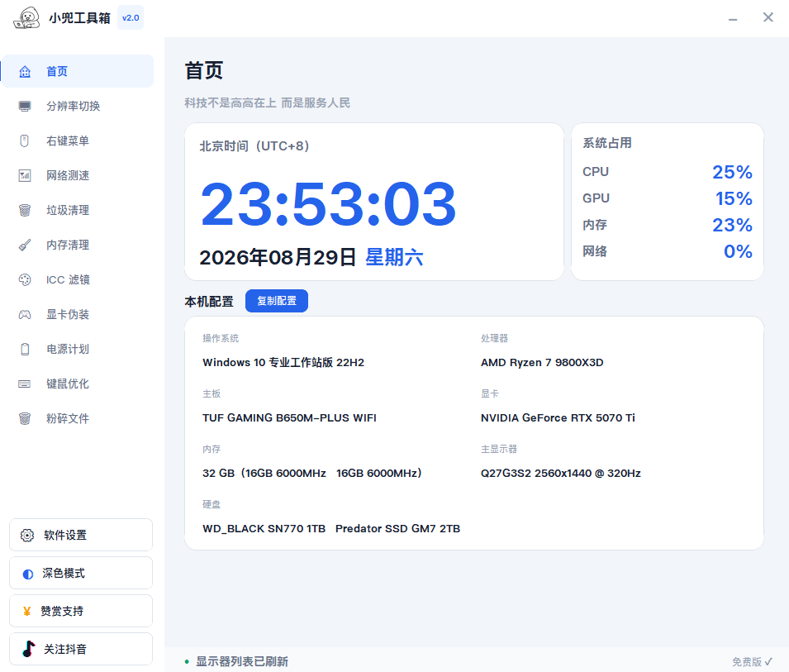Open ICC 滤镜 page
This screenshot has width=789, height=672.
(78, 280)
